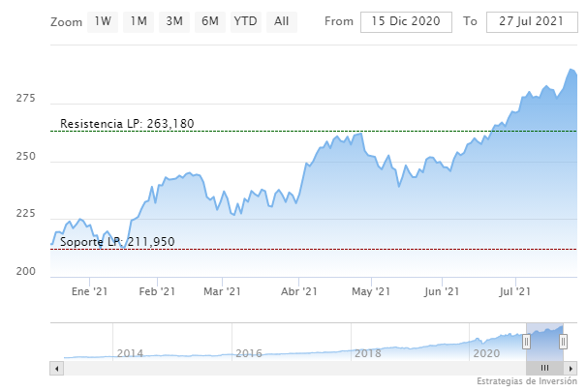Show All historical data

281,21
